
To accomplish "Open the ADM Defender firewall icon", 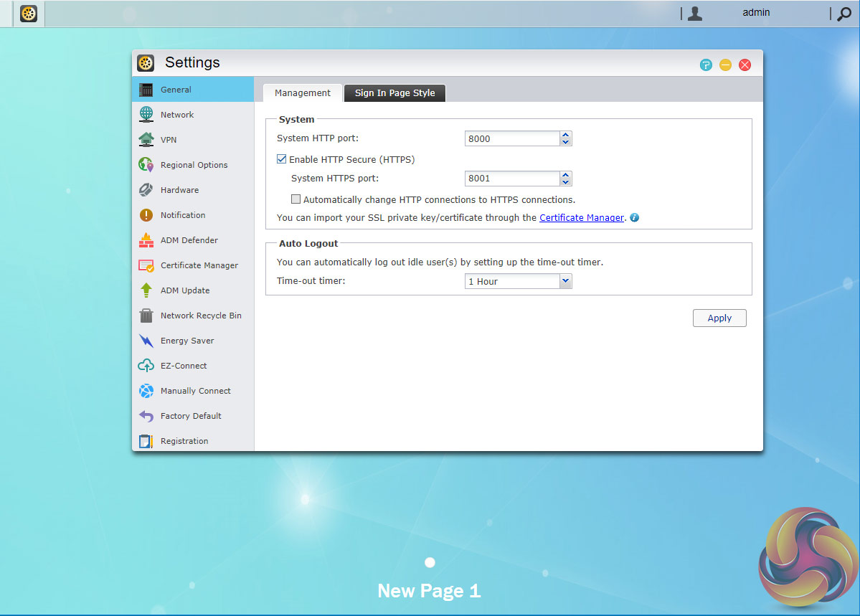I will coord(146,240).
